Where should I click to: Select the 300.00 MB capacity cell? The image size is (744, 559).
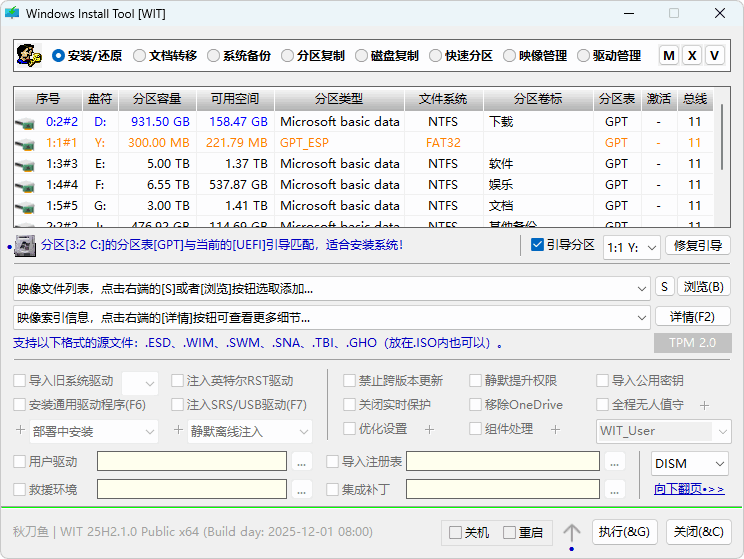(158, 143)
